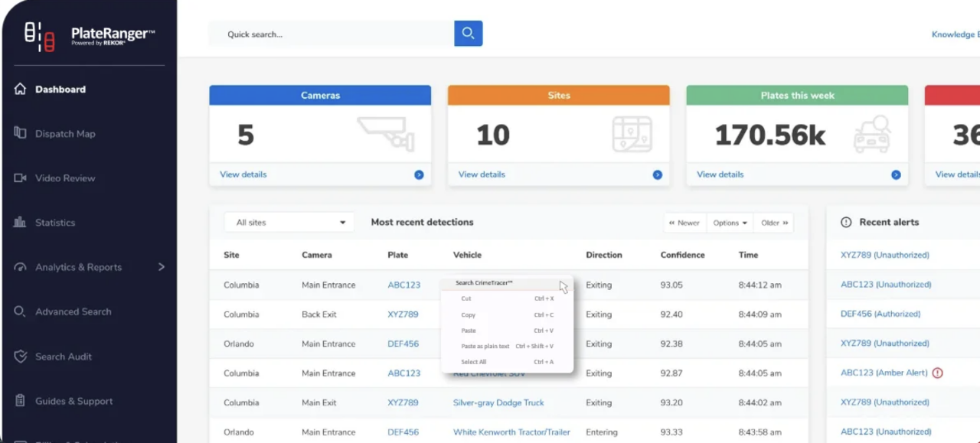Click the Confidence column header
Image resolution: width=980 pixels, height=443 pixels.
click(x=683, y=255)
